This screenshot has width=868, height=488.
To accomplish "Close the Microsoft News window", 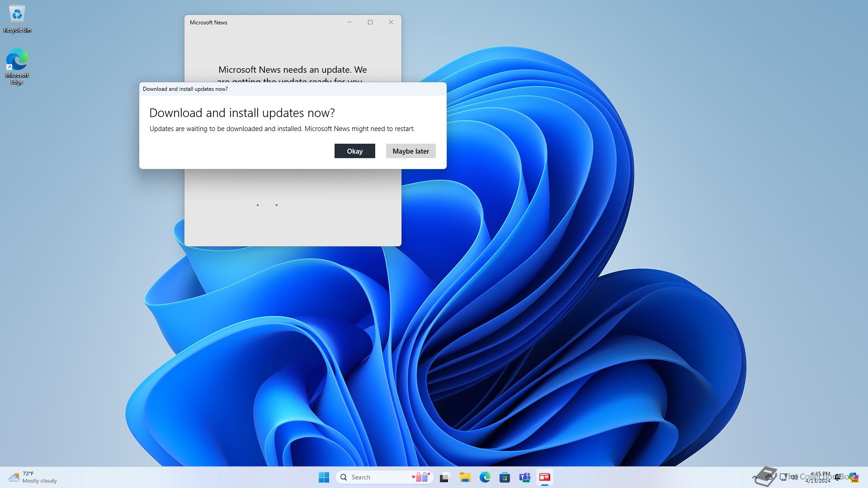I will pyautogui.click(x=391, y=22).
